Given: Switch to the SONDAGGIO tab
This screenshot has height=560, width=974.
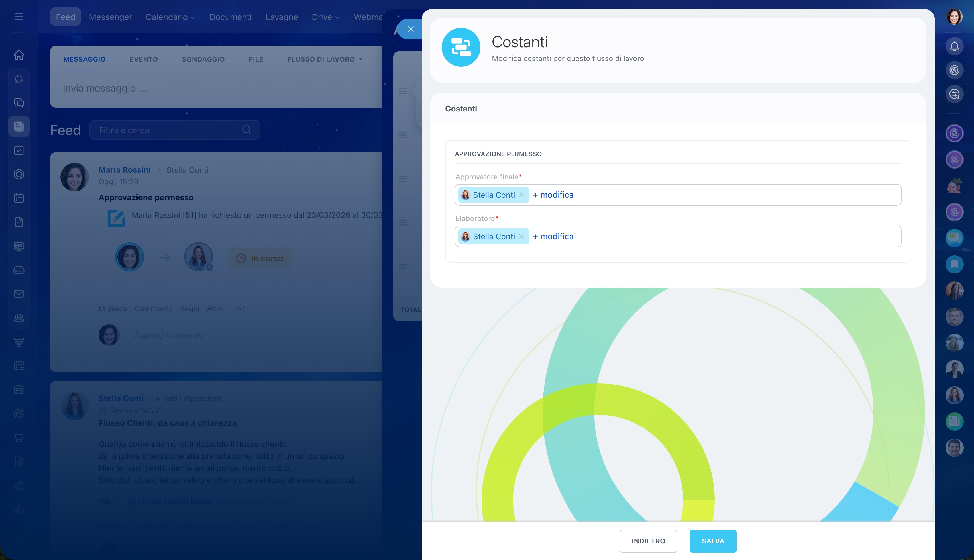Looking at the screenshot, I should coord(203,59).
